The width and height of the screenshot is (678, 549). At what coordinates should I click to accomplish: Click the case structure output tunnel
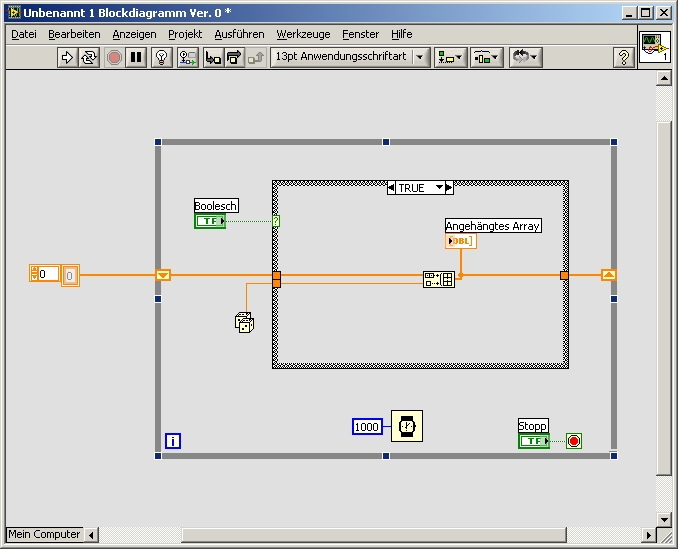coord(564,275)
